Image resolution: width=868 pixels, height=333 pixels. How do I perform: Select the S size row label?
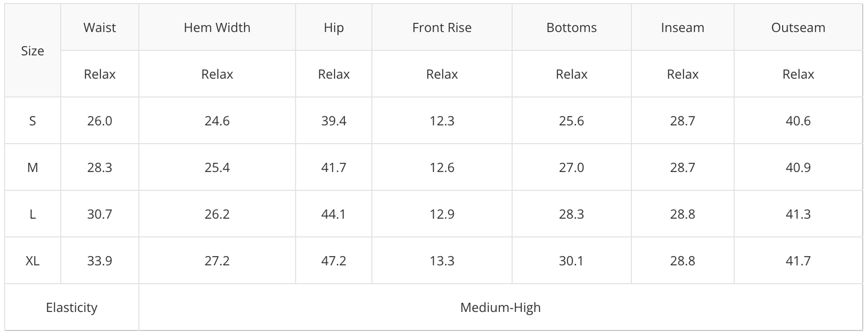point(32,121)
